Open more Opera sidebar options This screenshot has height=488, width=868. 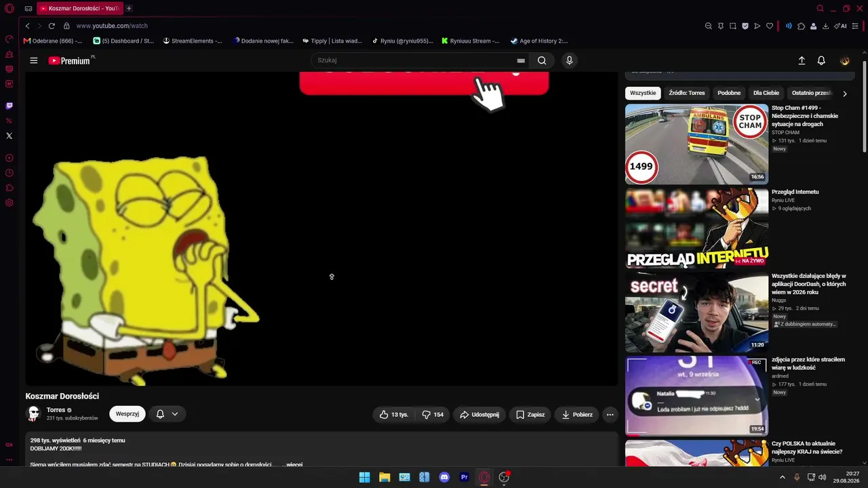click(9, 460)
